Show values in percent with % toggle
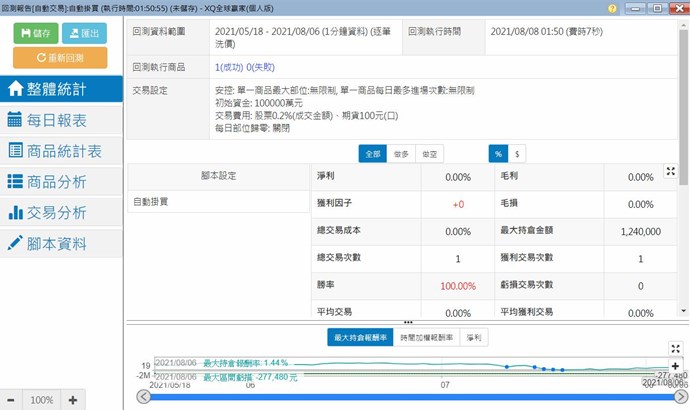Screen dimensions: 690x410 click(x=497, y=154)
